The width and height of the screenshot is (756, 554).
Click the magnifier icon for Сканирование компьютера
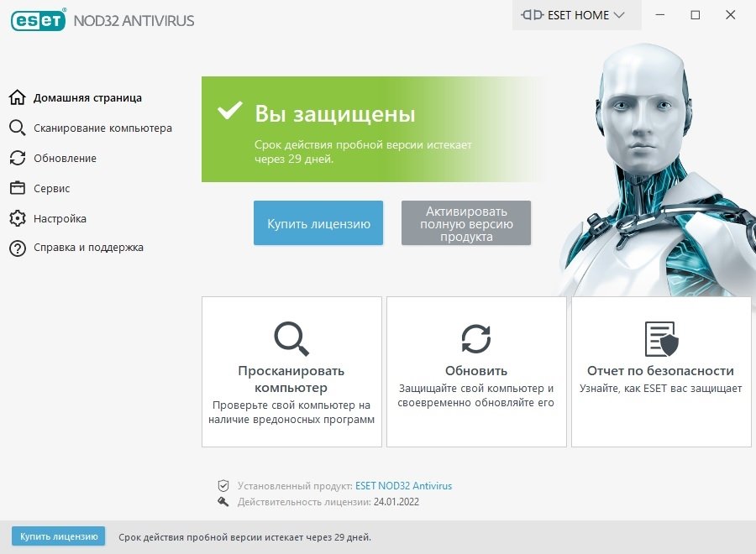pos(18,128)
